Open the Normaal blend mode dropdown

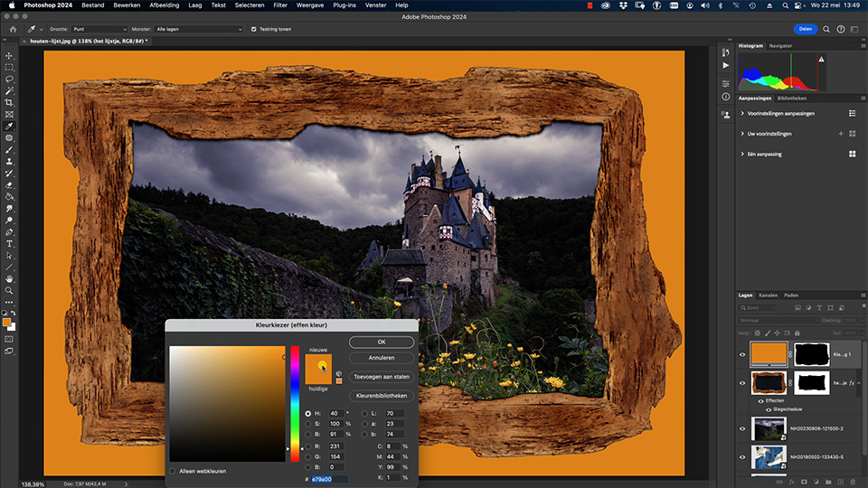778,320
